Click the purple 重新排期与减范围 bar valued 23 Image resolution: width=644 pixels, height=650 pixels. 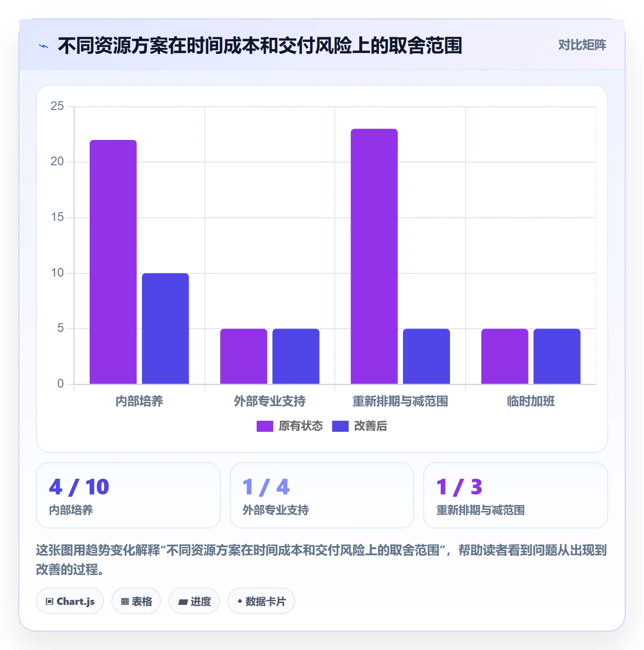pyautogui.click(x=374, y=256)
